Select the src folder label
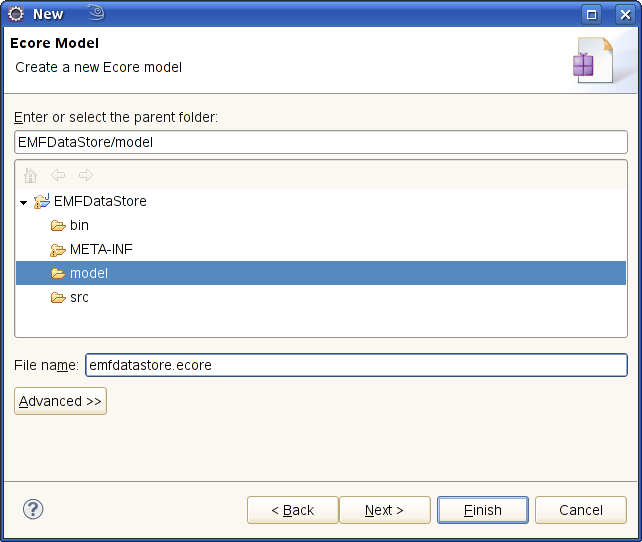The width and height of the screenshot is (642, 542). click(79, 297)
